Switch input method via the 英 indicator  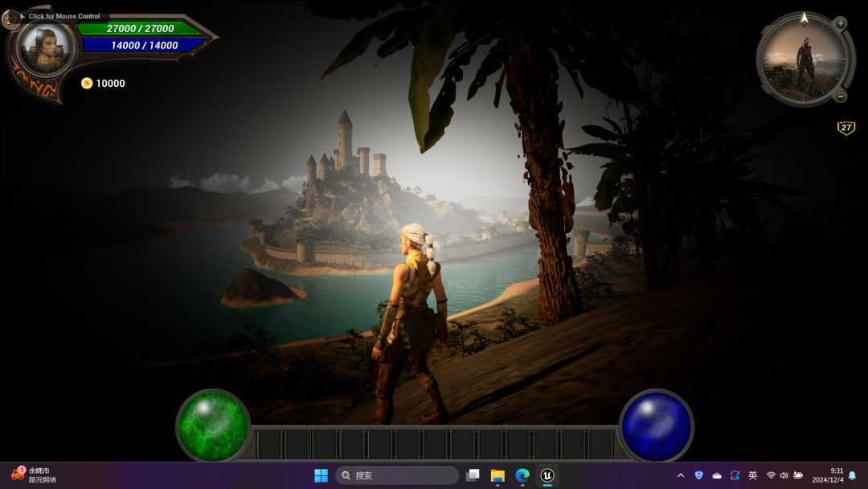coord(753,475)
